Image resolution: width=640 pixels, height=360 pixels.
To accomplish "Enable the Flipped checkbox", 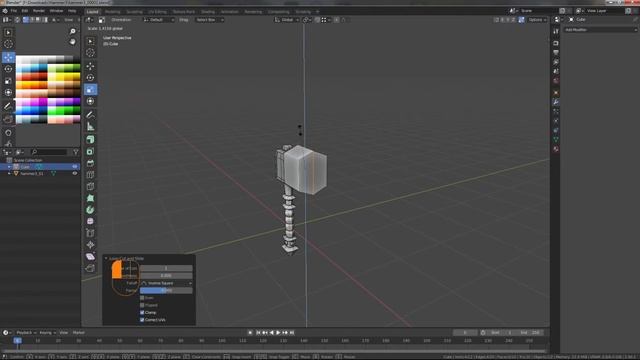I will click(142, 305).
